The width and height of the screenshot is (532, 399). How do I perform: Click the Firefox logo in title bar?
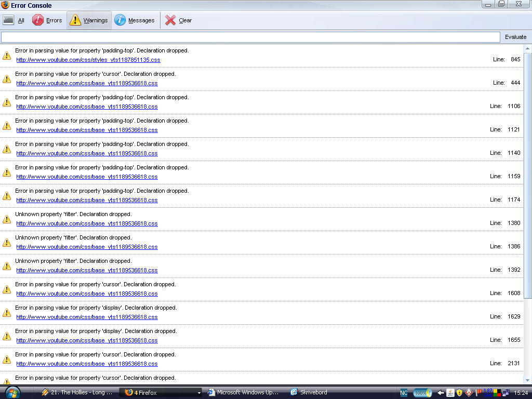tap(5, 5)
